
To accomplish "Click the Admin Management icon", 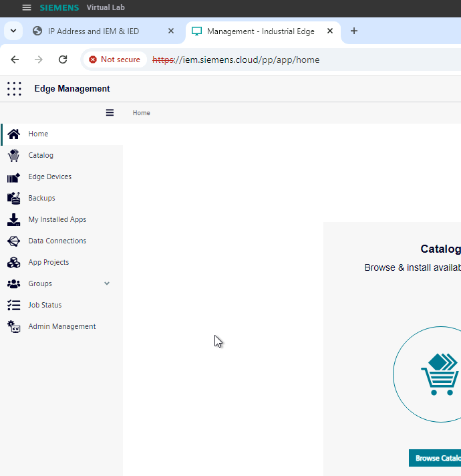I will 13,326.
